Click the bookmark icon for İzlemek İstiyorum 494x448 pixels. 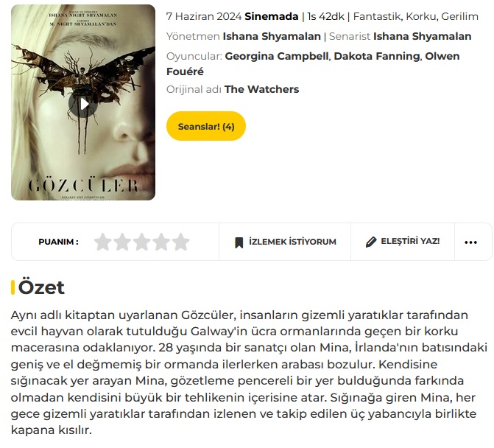[x=239, y=242]
